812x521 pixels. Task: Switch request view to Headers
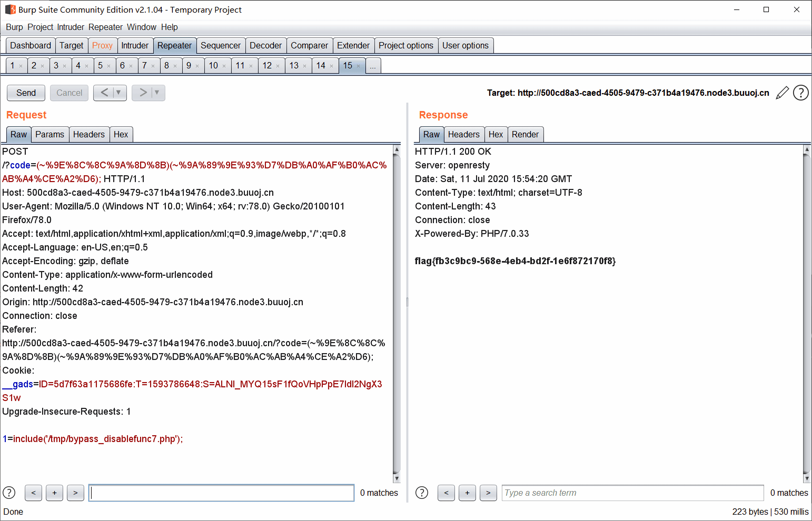tap(89, 134)
